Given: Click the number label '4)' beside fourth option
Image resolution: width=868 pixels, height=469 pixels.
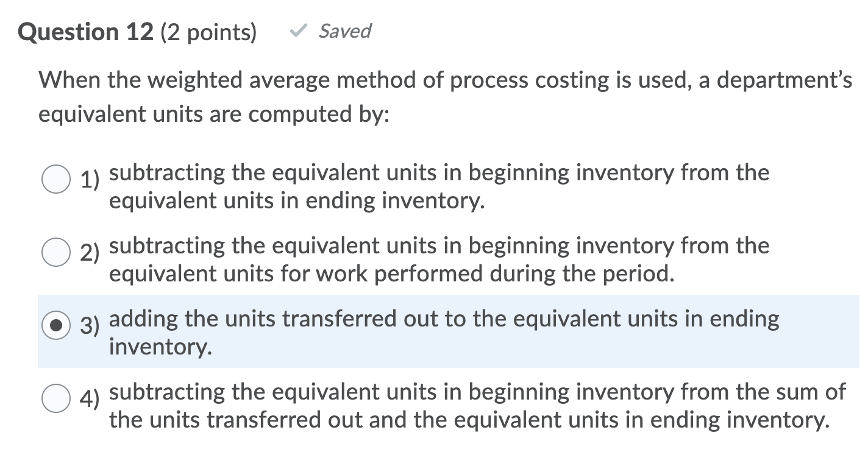Looking at the screenshot, I should click(89, 399).
